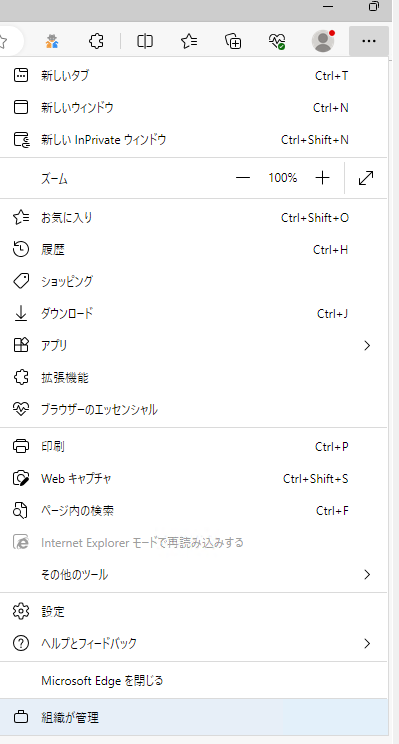The width and height of the screenshot is (399, 744).
Task: Click the 100% zoom level value
Action: pos(283,178)
